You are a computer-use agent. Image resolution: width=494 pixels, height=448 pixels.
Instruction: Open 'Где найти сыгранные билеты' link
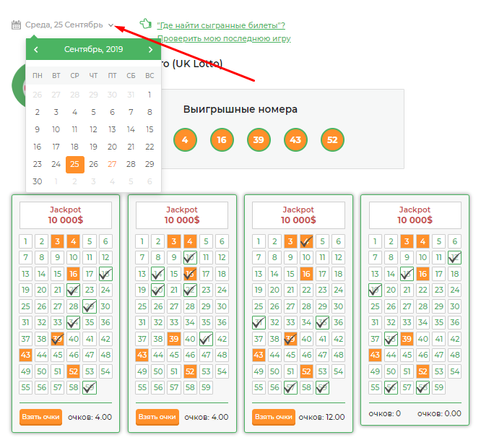click(x=221, y=25)
